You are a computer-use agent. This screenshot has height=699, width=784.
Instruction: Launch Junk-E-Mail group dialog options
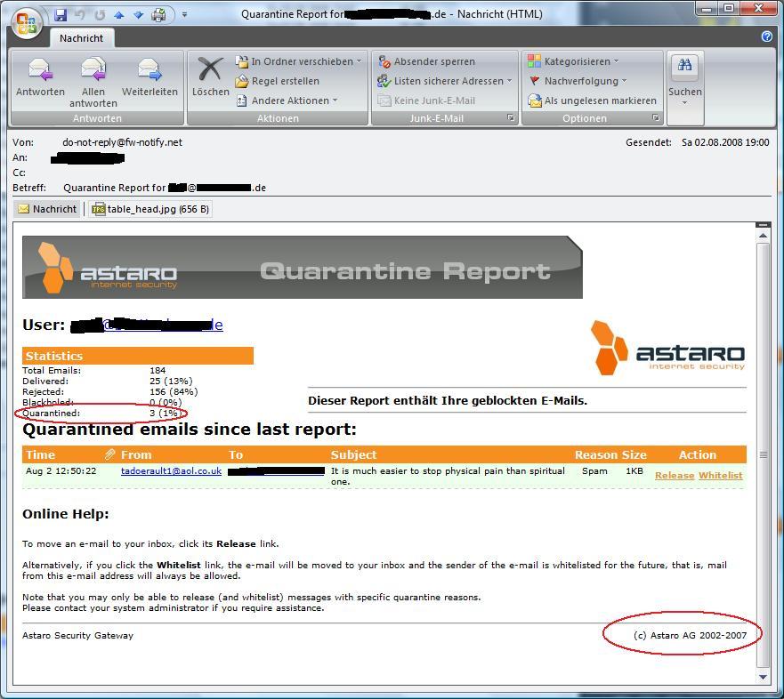point(511,118)
